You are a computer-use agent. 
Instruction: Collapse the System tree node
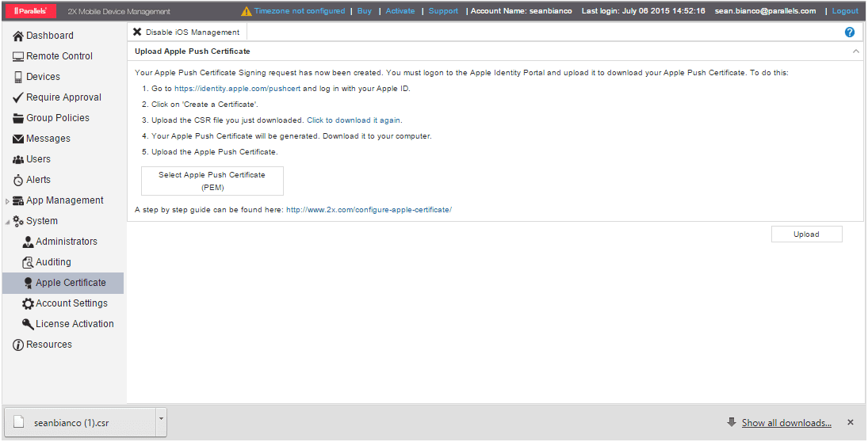[7, 222]
